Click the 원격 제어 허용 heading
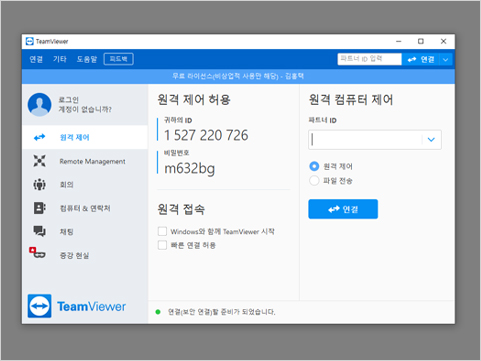 click(194, 100)
